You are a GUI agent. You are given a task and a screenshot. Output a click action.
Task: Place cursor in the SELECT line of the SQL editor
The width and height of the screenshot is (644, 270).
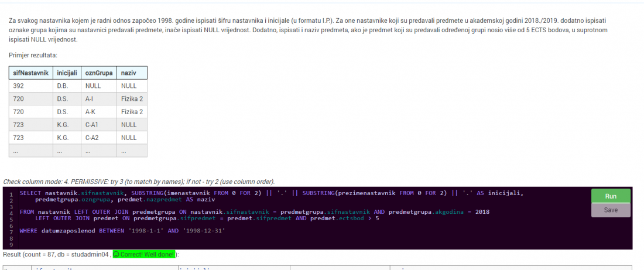tap(272, 193)
